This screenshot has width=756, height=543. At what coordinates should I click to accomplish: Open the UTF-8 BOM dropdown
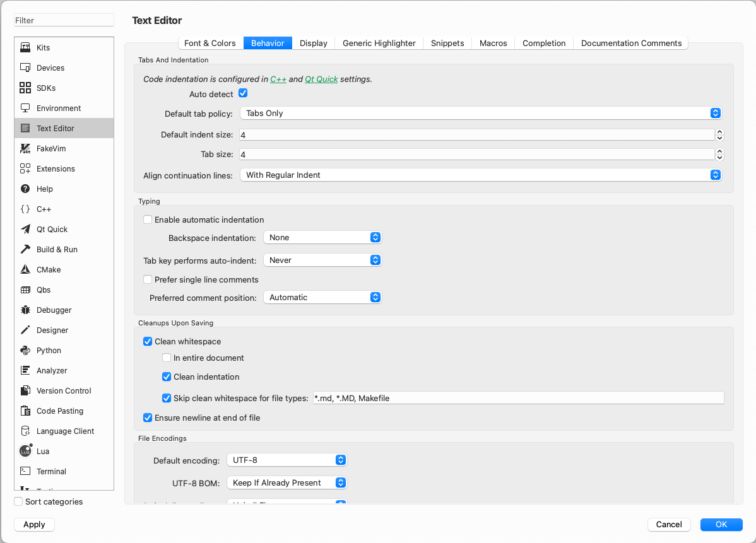coord(287,483)
